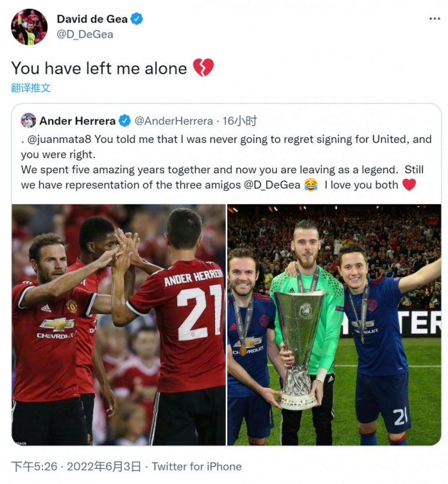Click the 翻译推文 translate tweet link
The width and height of the screenshot is (448, 484).
(x=30, y=88)
